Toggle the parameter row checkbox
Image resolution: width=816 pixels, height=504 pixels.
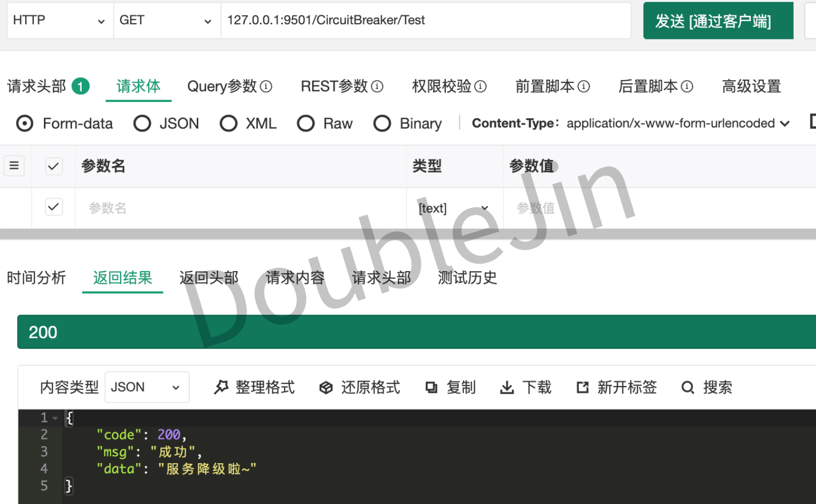(53, 207)
